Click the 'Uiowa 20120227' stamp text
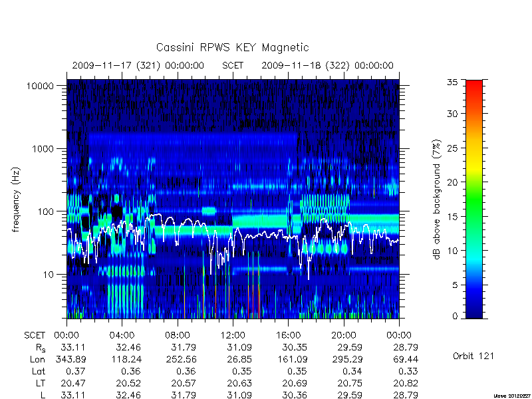 [x=512, y=396]
